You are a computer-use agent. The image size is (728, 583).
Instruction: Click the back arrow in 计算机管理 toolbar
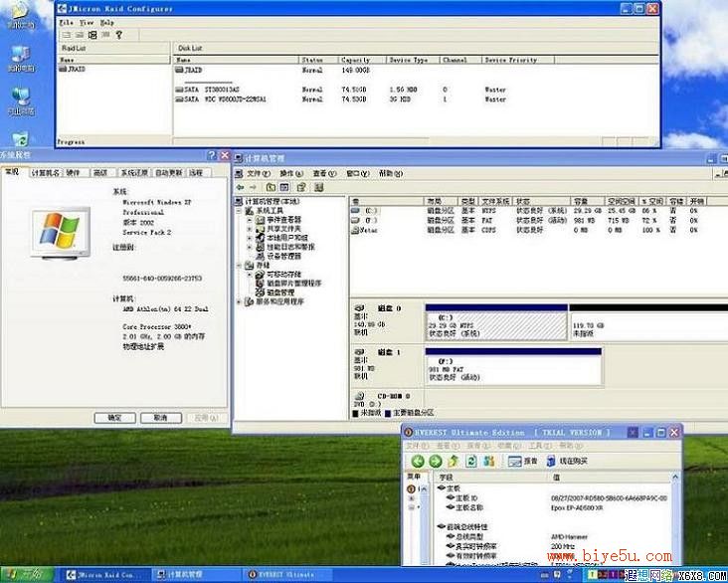[x=240, y=187]
